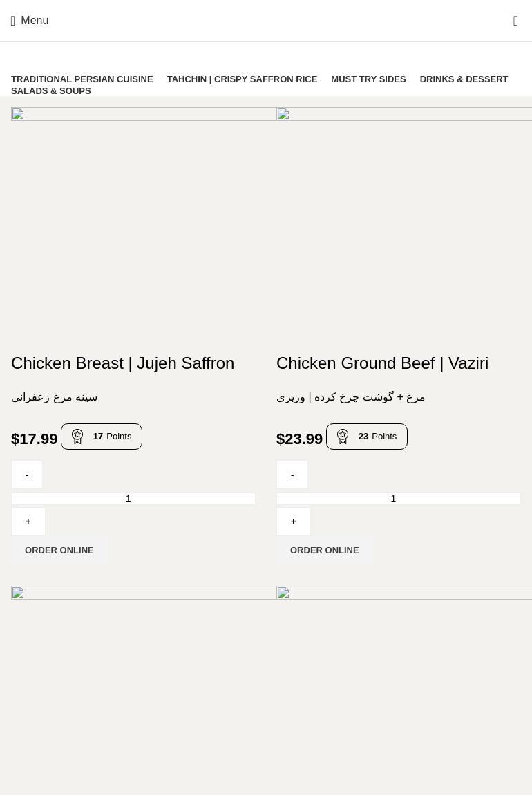Click the 17 Points reward badge
This screenshot has height=795, width=532.
[x=102, y=437]
